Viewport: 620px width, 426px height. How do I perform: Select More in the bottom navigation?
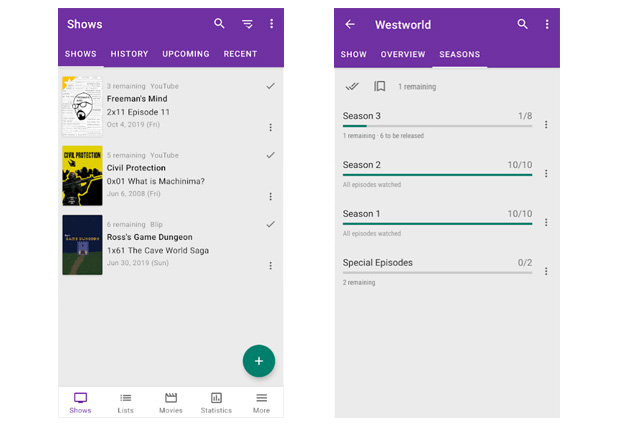click(x=261, y=403)
